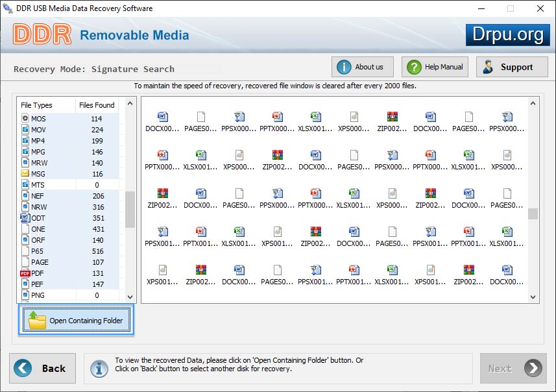This screenshot has height=392, width=556.
Task: Click the DDR logo in the header
Action: tap(42, 34)
